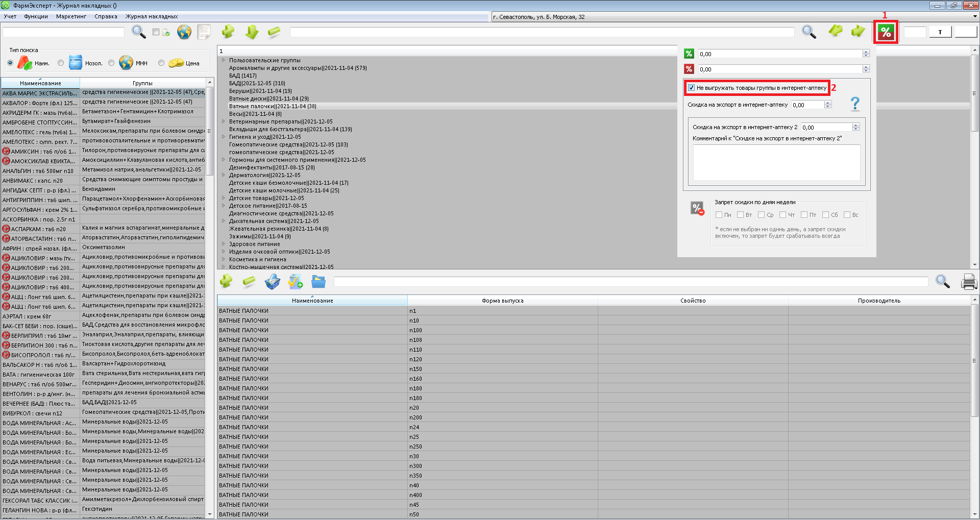Click the red-green percent discount button

coord(886,33)
